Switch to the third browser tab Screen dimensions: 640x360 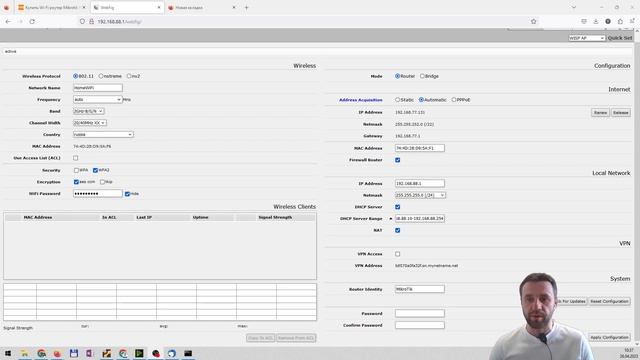pos(202,7)
